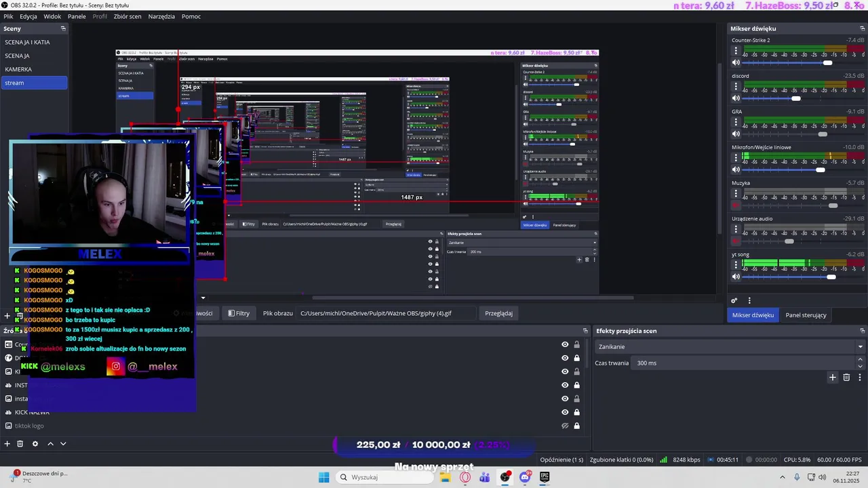Open the Widok menu
This screenshot has width=868, height=488.
[52, 16]
